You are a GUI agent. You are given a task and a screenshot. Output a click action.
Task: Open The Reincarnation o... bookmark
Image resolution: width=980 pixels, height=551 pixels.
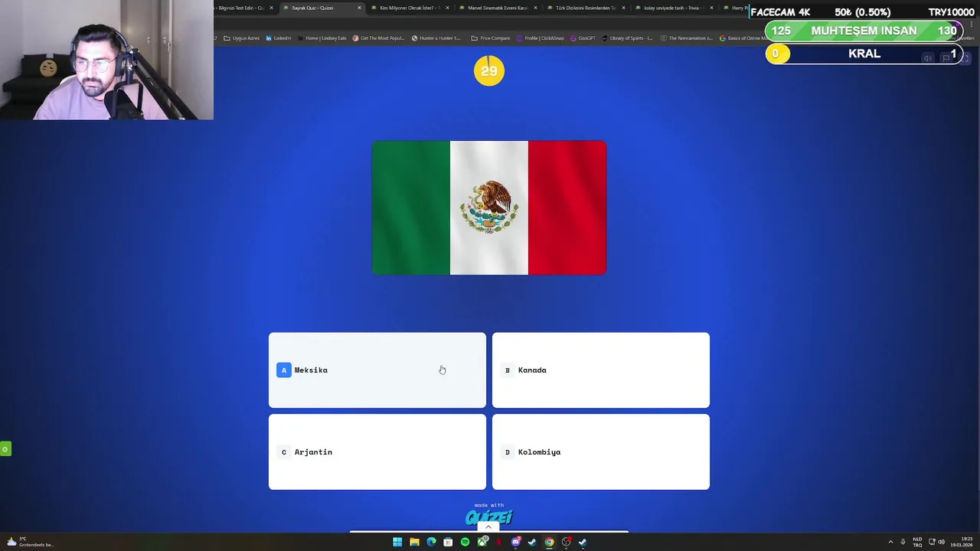(x=686, y=38)
